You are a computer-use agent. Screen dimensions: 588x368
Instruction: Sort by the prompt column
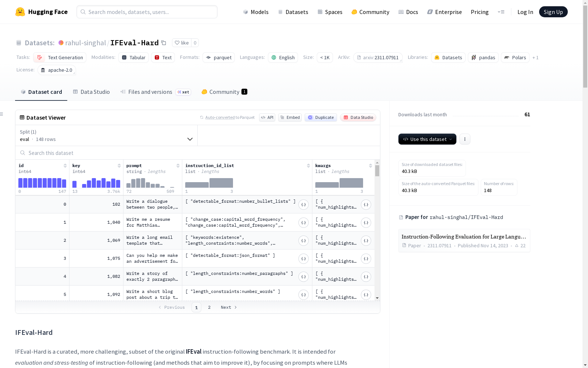(178, 166)
